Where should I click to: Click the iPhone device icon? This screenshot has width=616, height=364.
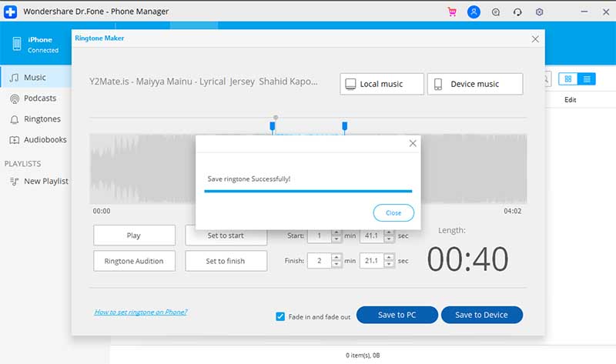17,44
